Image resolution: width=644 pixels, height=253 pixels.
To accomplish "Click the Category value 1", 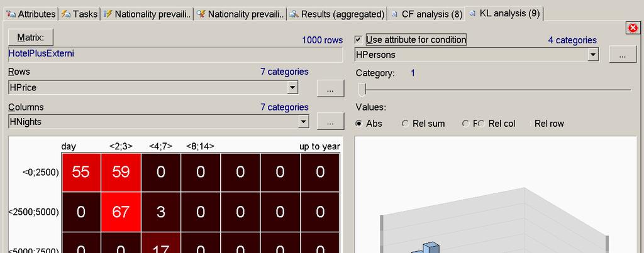I will [x=413, y=73].
